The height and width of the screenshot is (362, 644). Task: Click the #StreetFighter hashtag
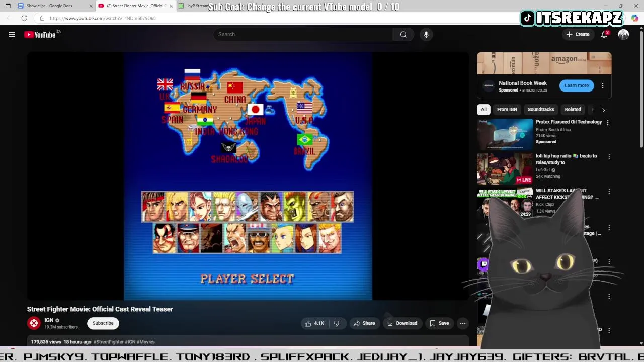(109, 342)
